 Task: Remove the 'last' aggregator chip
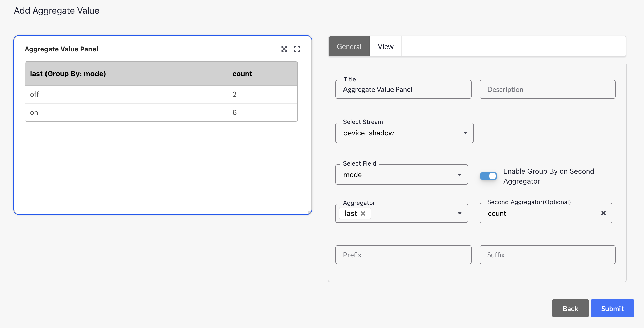tap(363, 213)
